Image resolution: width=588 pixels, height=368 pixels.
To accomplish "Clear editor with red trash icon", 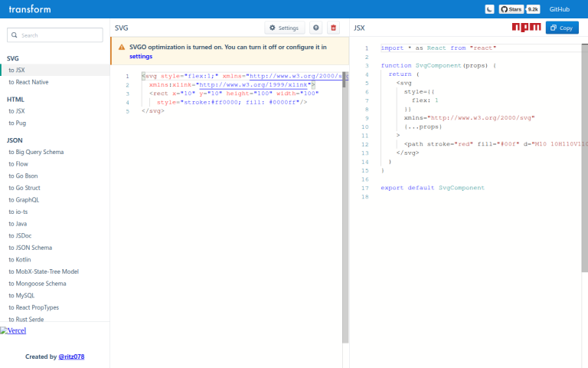I will click(x=333, y=28).
